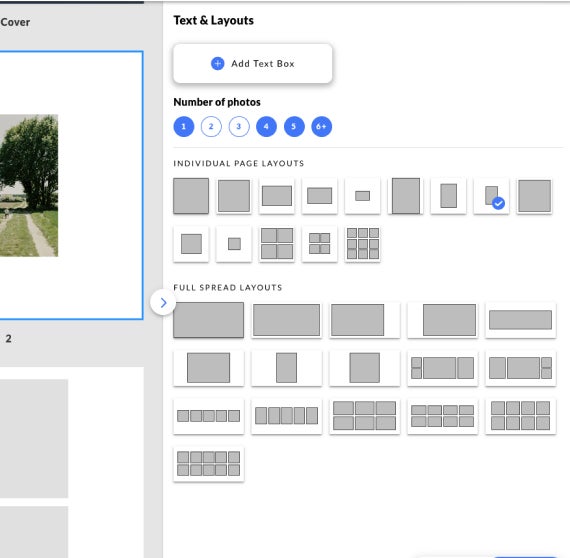
Task: Toggle the 1 photo count filter
Action: click(x=184, y=127)
